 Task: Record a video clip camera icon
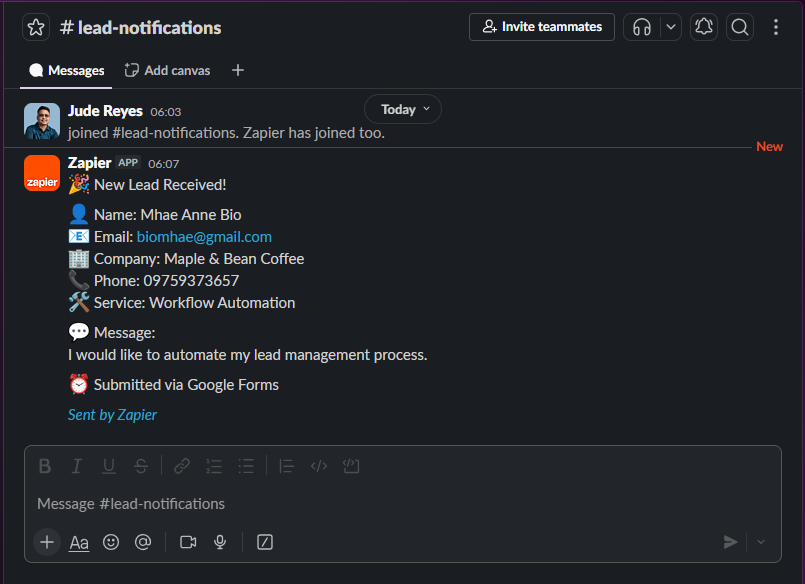pyautogui.click(x=188, y=542)
